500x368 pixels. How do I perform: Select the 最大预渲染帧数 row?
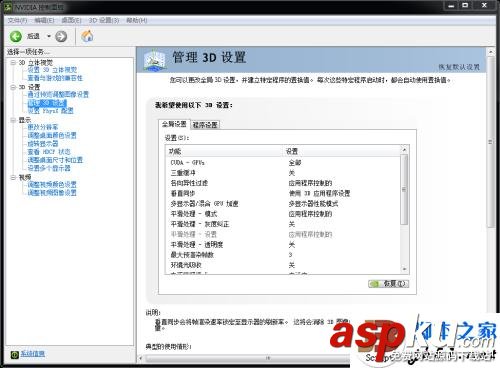click(283, 255)
